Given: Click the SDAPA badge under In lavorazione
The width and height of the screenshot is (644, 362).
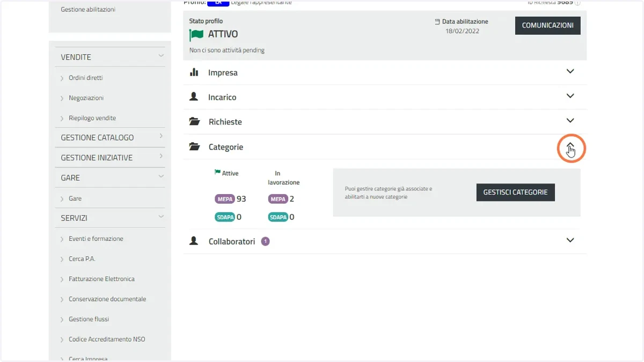Looking at the screenshot, I should pyautogui.click(x=278, y=217).
